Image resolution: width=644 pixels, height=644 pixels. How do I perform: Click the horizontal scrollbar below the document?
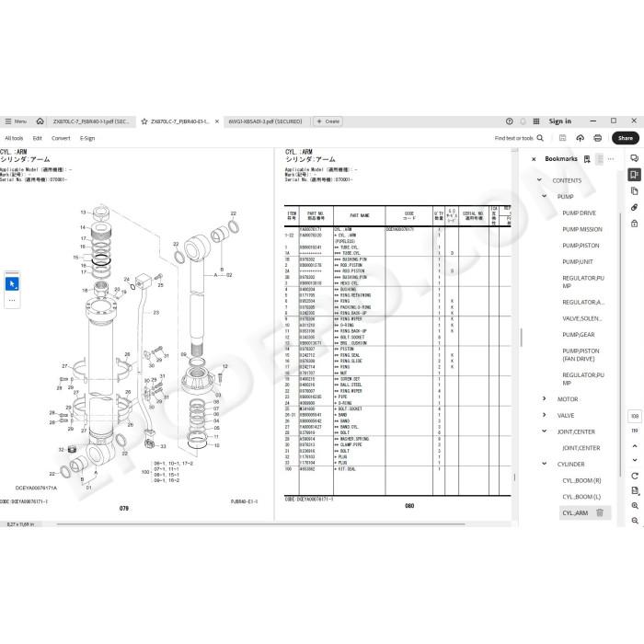pyautogui.click(x=260, y=524)
